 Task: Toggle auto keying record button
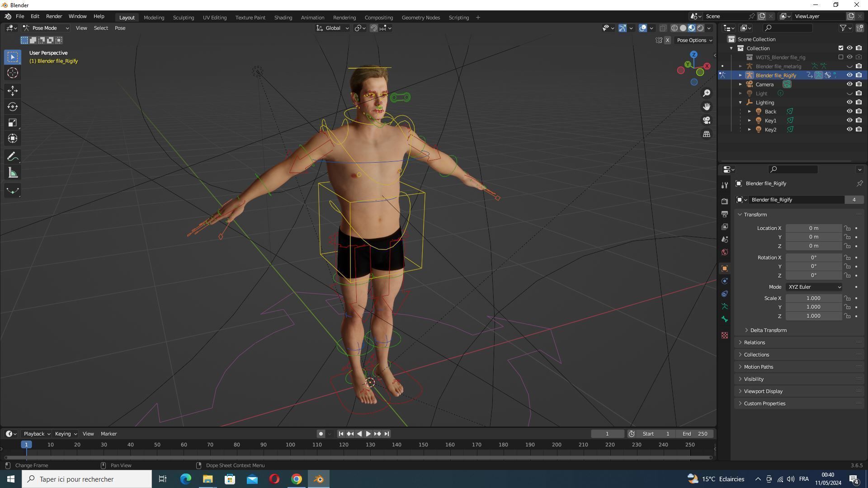[321, 434]
